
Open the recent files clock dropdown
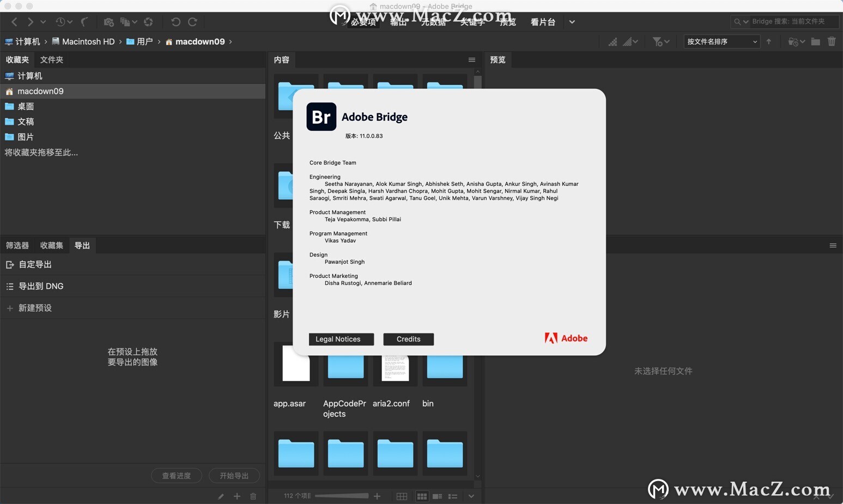tap(64, 22)
